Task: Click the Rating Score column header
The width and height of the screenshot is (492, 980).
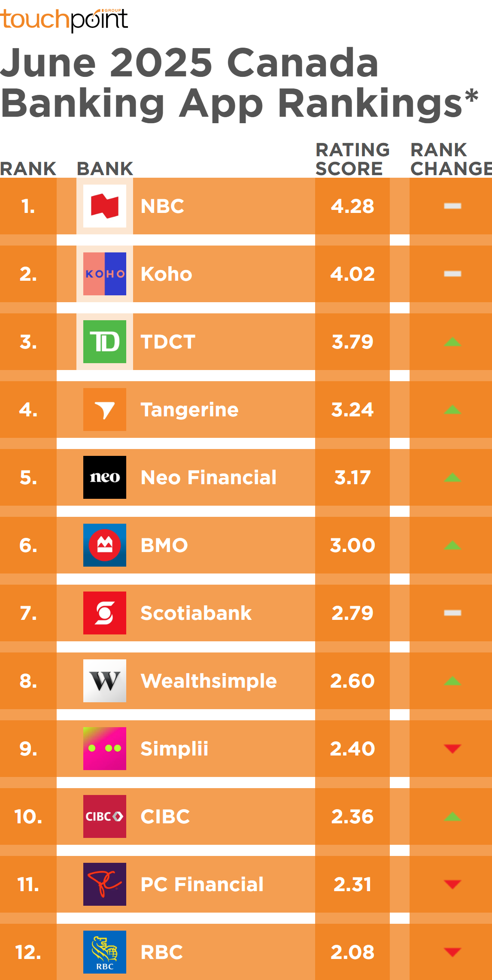Action: pyautogui.click(x=352, y=159)
